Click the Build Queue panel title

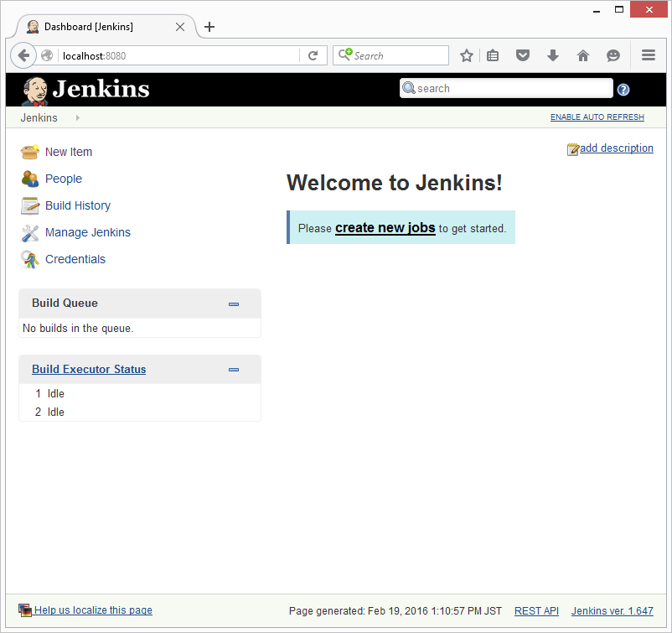pyautogui.click(x=65, y=304)
